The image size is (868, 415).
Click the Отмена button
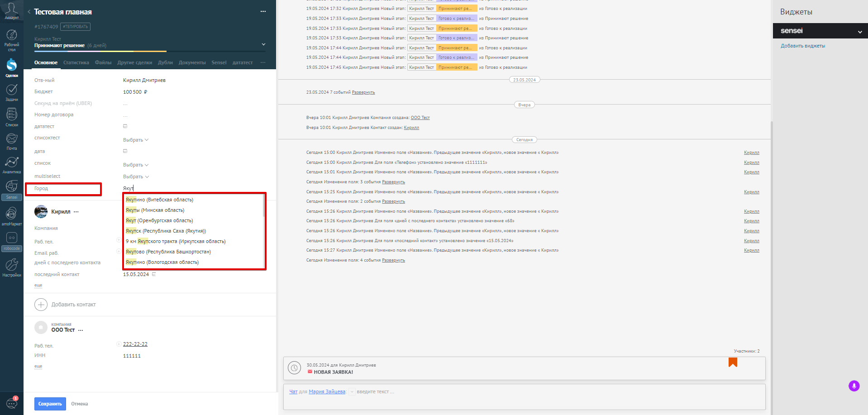click(79, 404)
